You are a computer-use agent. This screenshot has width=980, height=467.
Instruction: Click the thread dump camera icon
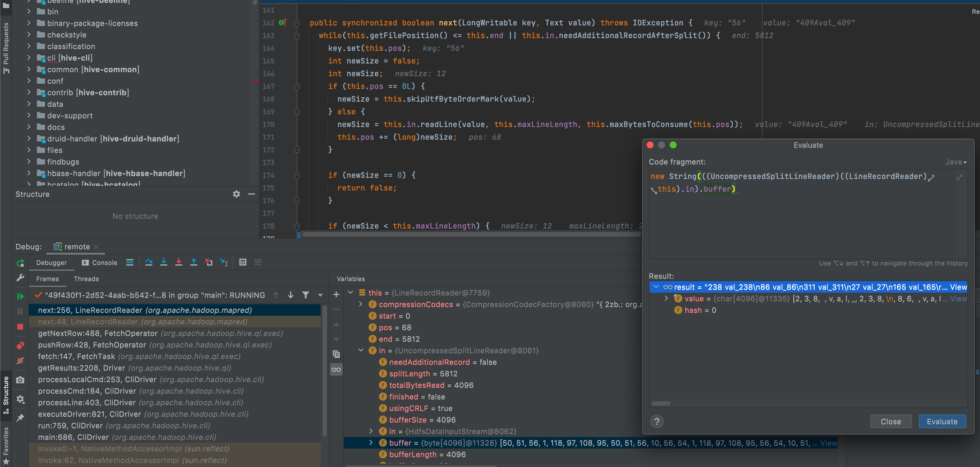[20, 380]
